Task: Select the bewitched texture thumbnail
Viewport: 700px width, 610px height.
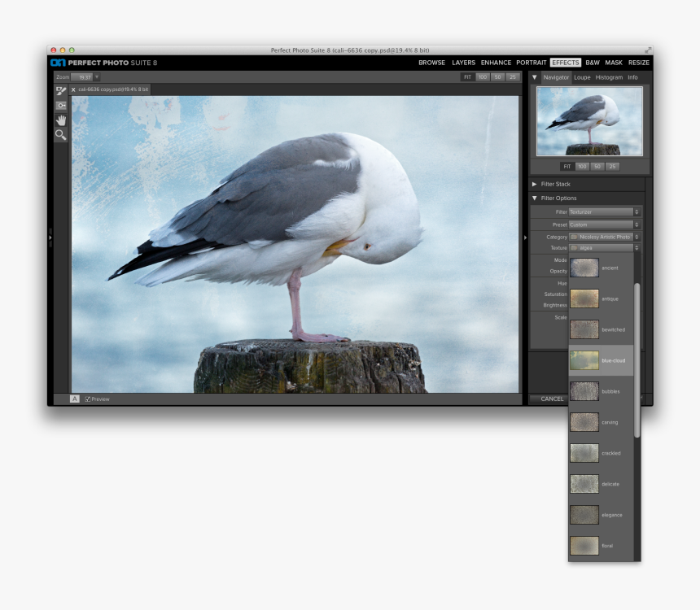Action: point(584,329)
